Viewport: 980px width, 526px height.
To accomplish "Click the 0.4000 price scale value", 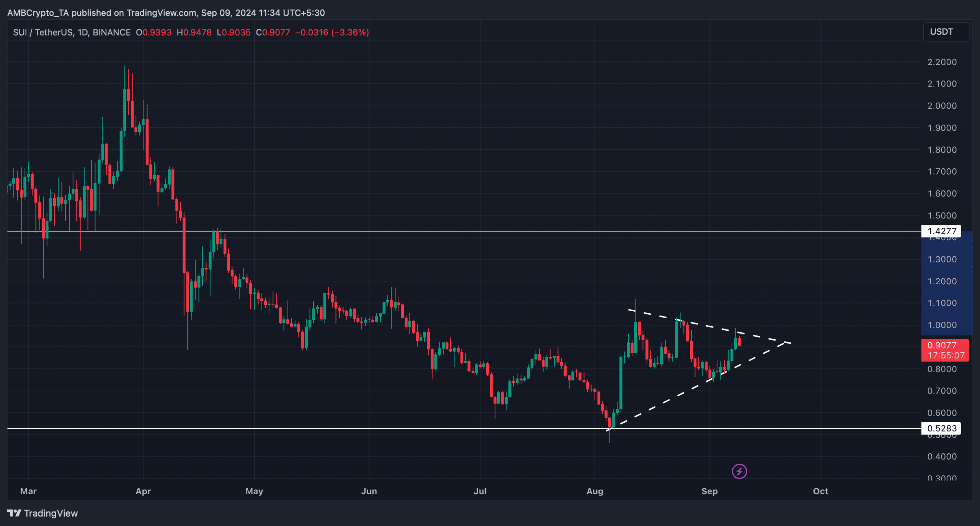I will (942, 456).
